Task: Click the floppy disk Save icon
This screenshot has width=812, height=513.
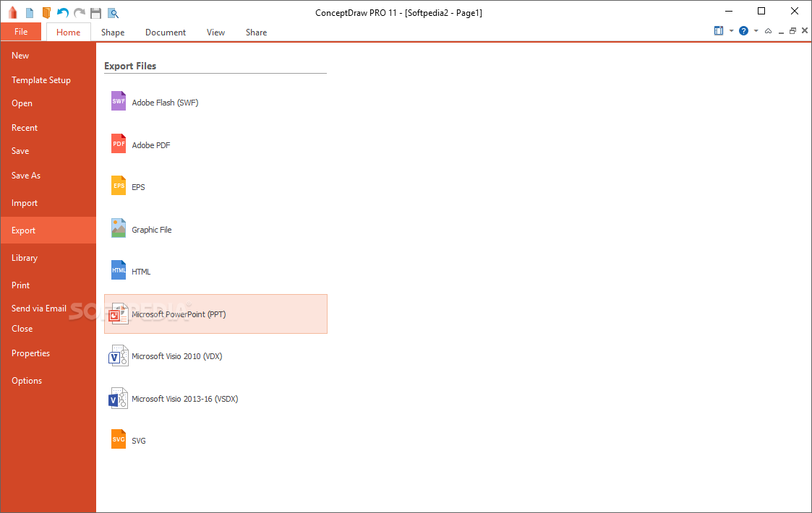Action: 95,13
